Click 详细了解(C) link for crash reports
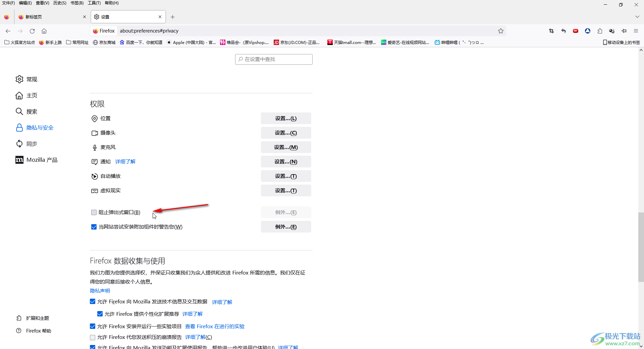The image size is (644, 349). 199,337
